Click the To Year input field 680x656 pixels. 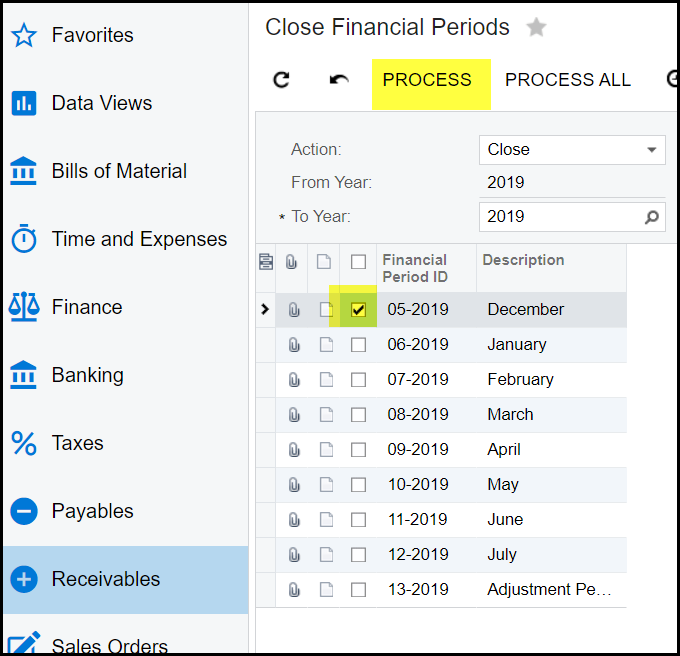[560, 216]
